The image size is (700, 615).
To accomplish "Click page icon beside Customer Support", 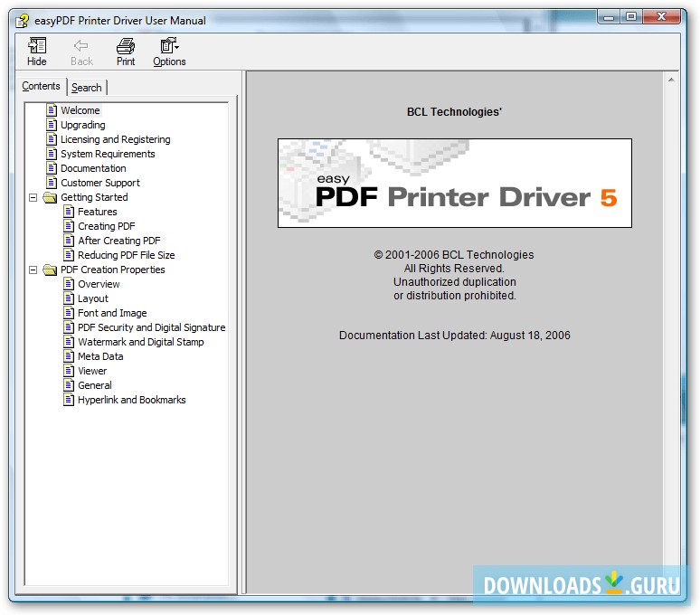I will coord(52,183).
